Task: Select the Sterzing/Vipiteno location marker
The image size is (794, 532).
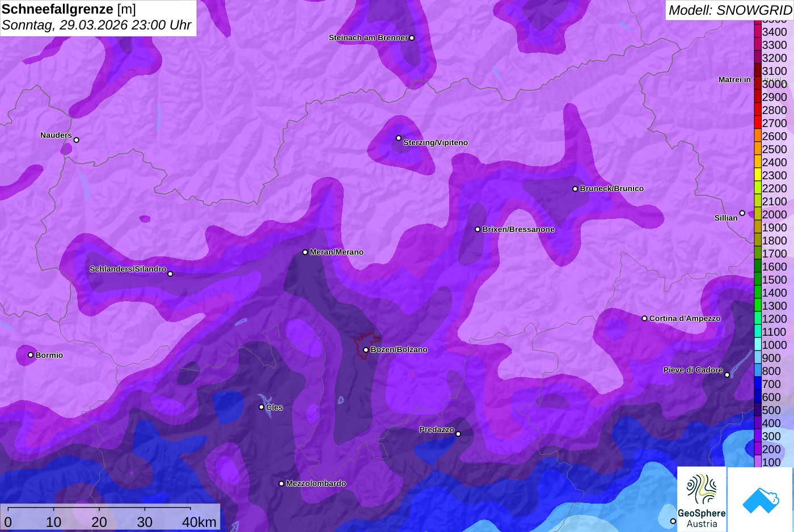Action: pos(399,138)
